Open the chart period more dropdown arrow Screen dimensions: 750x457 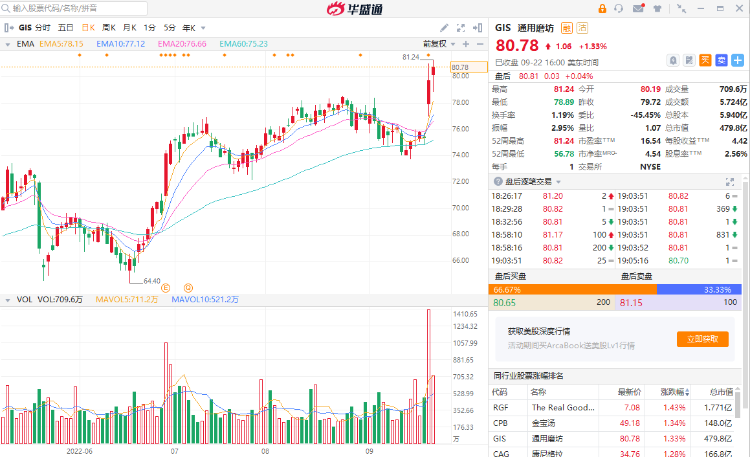[203, 28]
